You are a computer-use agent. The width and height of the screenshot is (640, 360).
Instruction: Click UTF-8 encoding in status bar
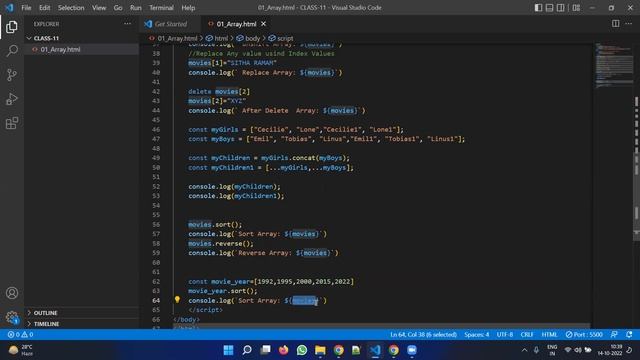click(x=505, y=334)
